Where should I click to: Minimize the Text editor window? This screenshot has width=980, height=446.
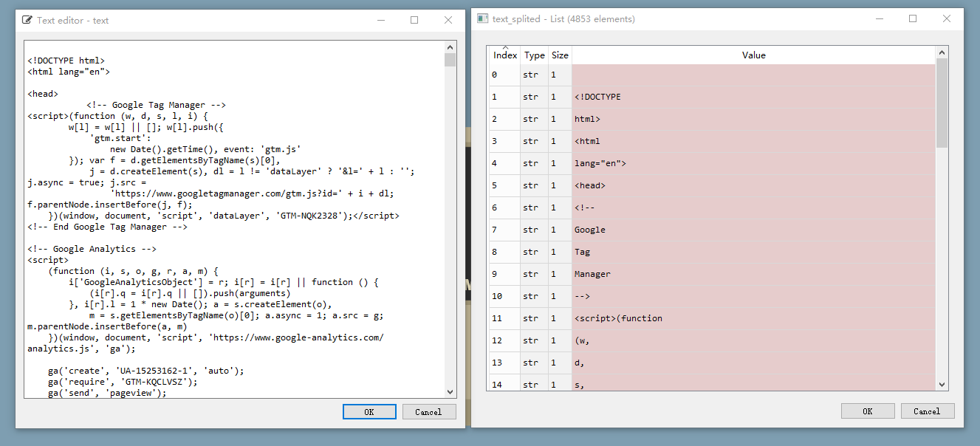380,20
